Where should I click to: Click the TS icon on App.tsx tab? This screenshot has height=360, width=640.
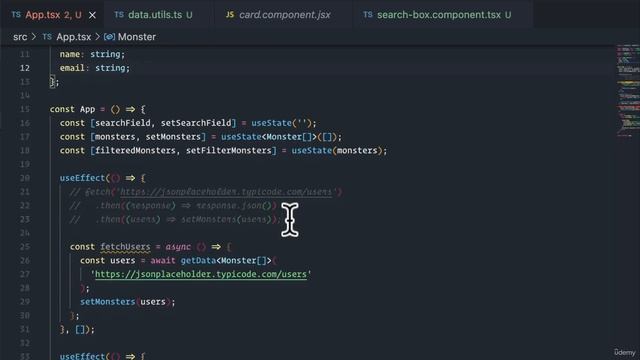click(x=16, y=15)
